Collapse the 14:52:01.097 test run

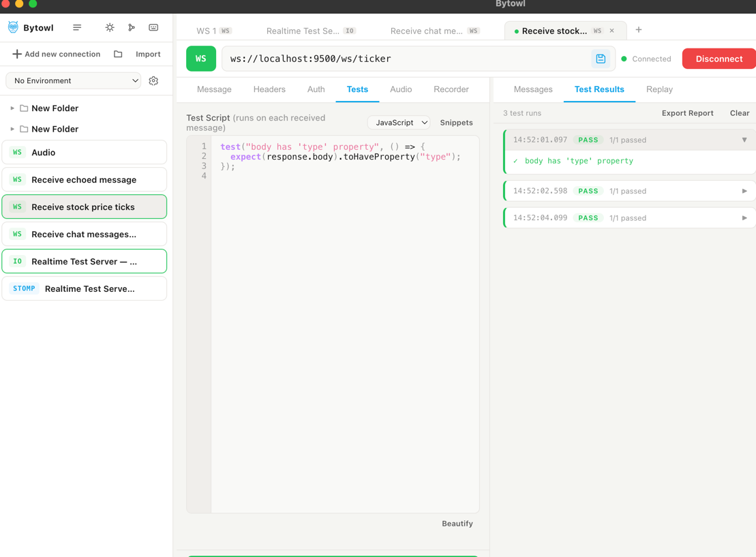[x=744, y=140]
